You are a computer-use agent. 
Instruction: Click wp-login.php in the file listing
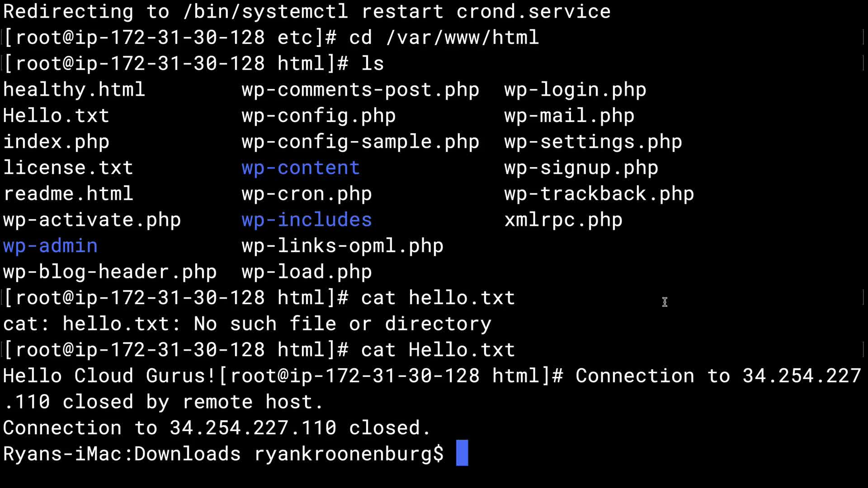point(575,90)
